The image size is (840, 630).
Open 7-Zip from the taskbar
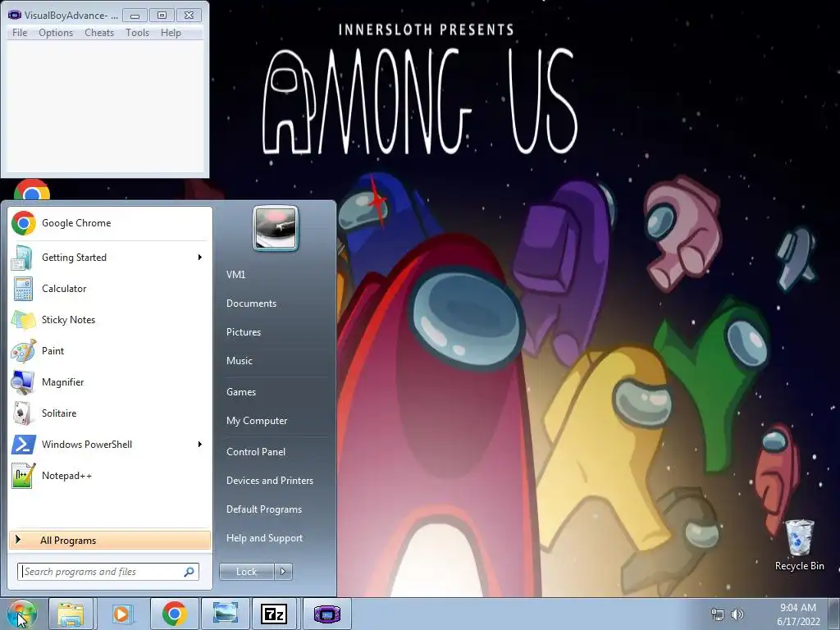274,614
